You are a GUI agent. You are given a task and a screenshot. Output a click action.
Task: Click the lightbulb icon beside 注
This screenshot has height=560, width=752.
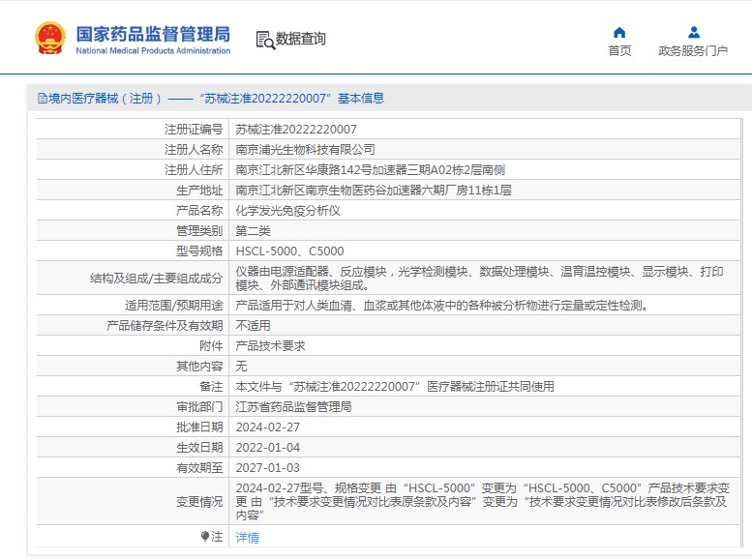pos(204,537)
